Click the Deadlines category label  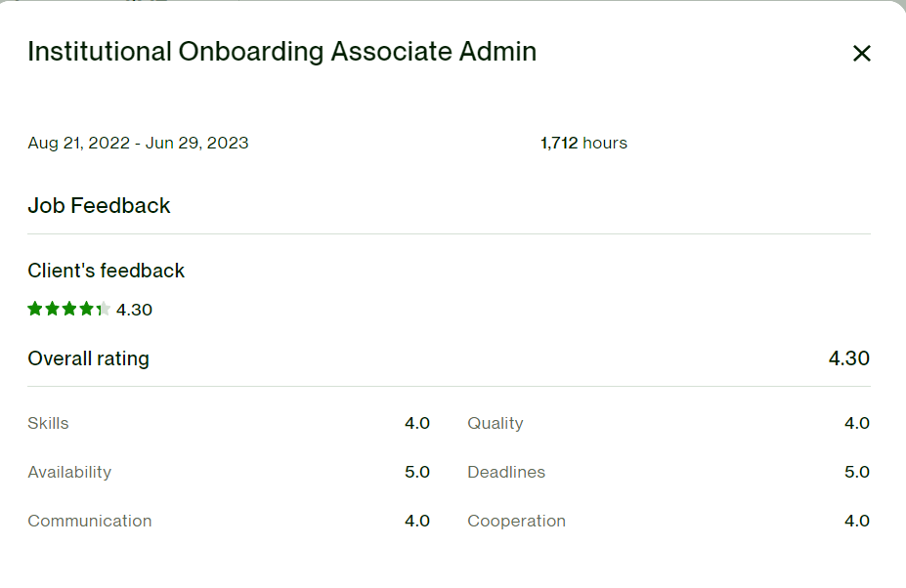506,473
